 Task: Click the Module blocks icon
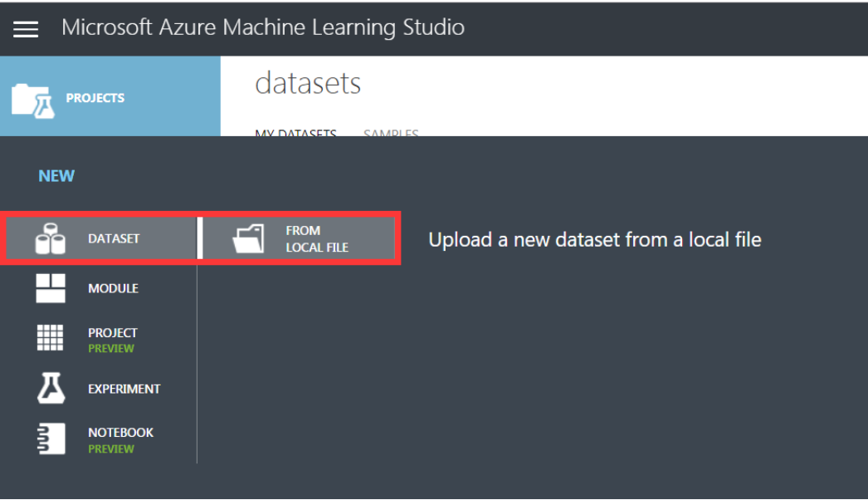click(x=51, y=288)
